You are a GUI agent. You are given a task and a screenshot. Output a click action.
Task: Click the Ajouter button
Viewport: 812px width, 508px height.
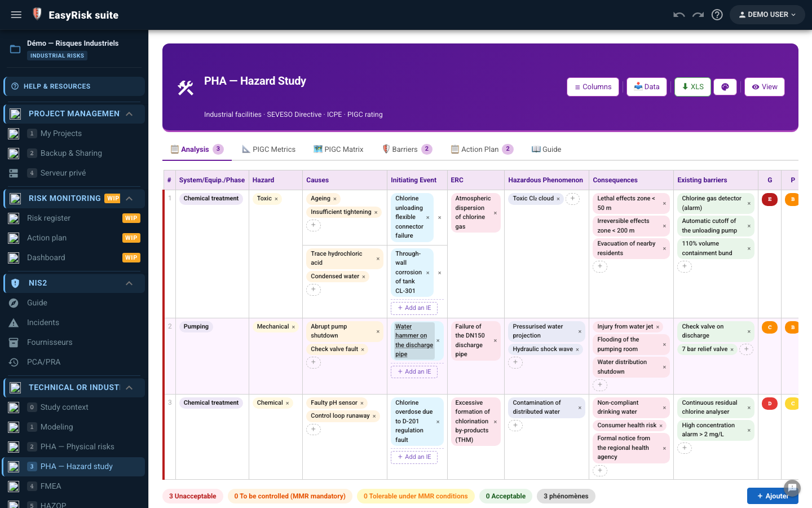(773, 496)
